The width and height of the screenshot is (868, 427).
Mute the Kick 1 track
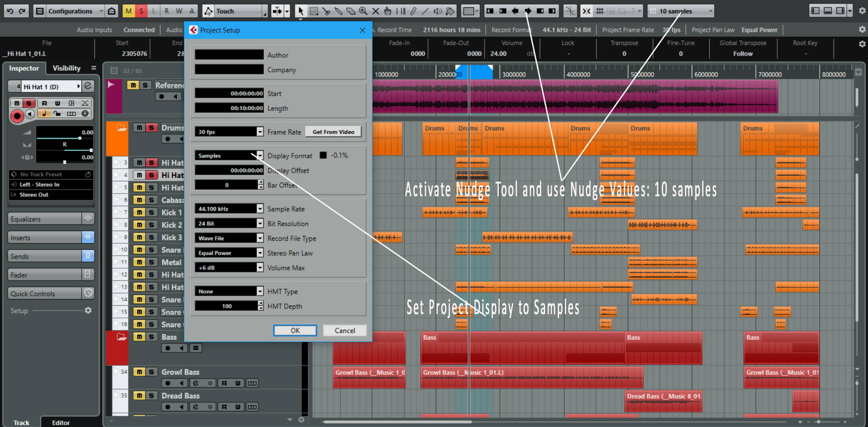click(139, 212)
